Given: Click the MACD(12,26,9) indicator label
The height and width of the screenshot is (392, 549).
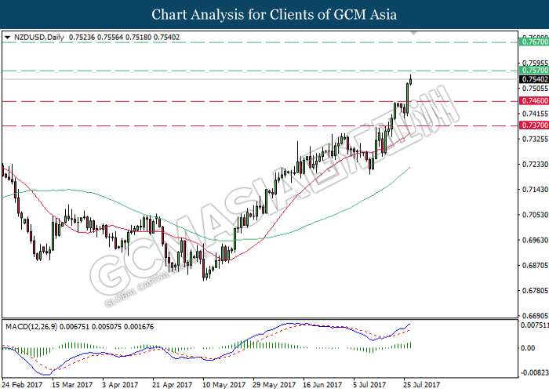Looking at the screenshot, I should pos(31,327).
